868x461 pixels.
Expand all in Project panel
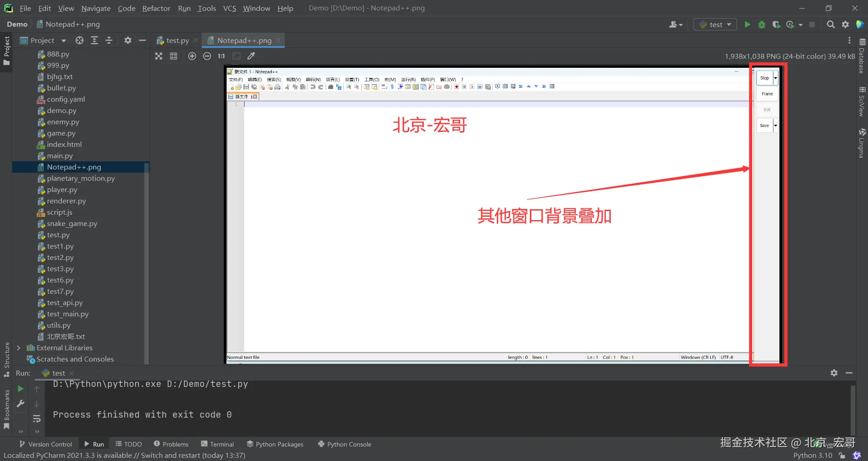[94, 40]
